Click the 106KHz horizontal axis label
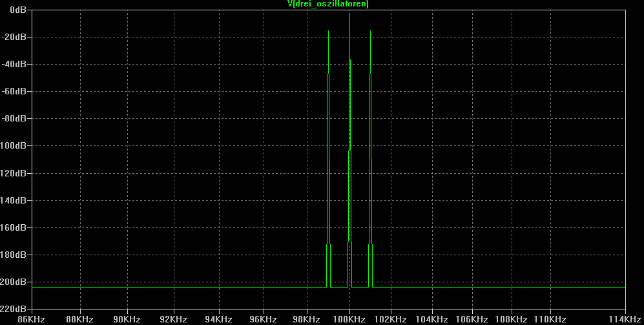644x325 pixels. coord(472,319)
